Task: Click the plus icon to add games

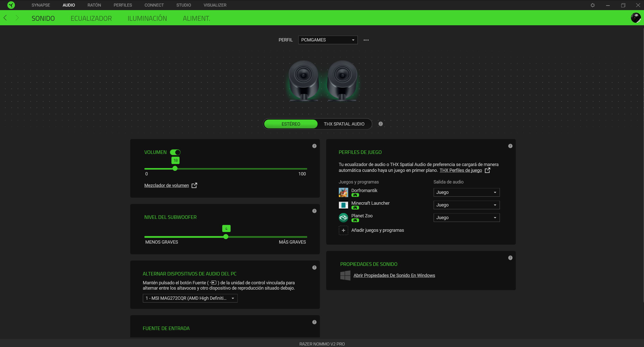Action: (343, 230)
